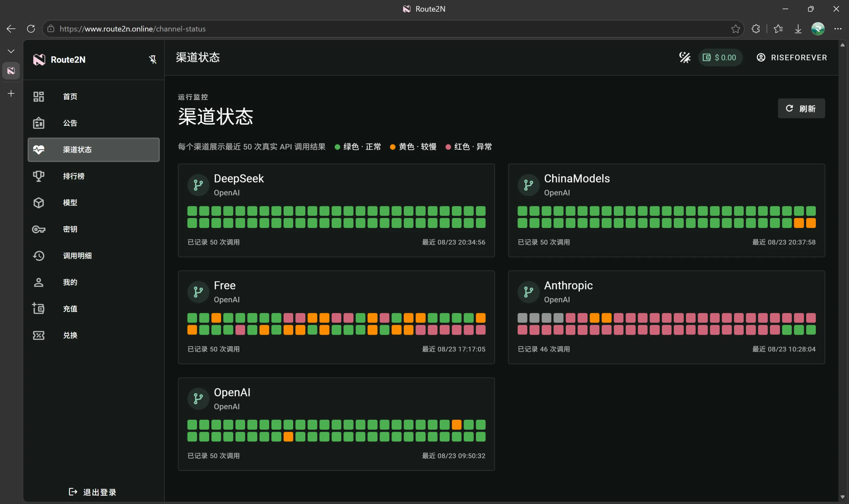Screen dimensions: 849x504
Task: Click timestamp 最近 08/23 20:34:56
Action: (454, 242)
